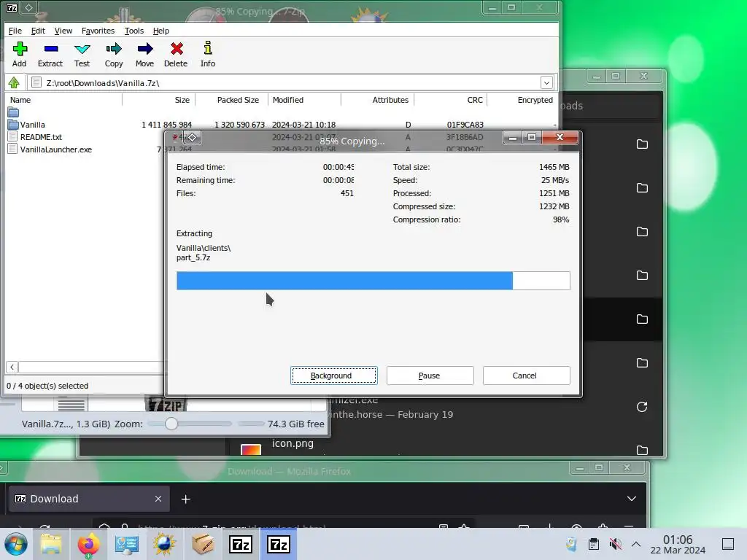Open the Help menu
747x560 pixels.
(x=161, y=31)
